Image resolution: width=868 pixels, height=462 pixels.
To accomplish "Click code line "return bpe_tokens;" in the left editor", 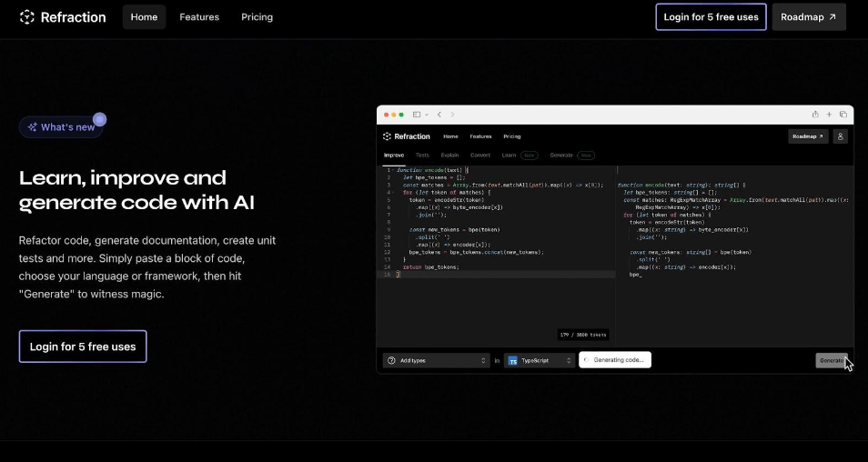I will click(431, 266).
